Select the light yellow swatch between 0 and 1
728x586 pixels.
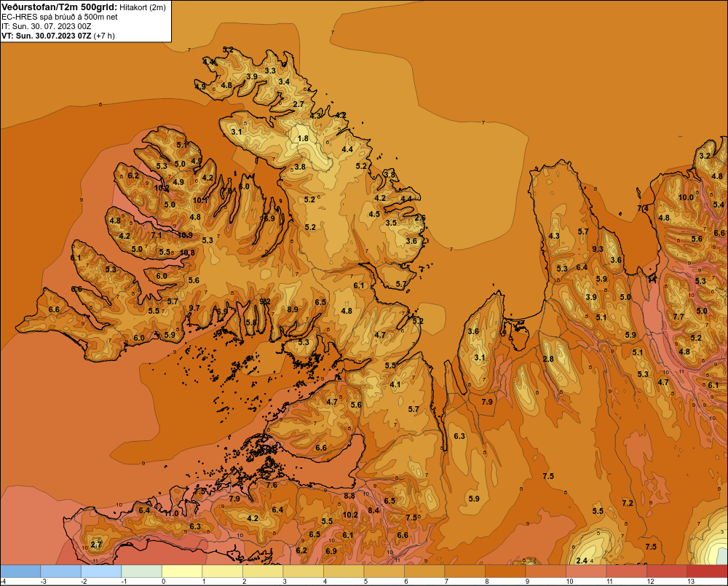(182, 571)
